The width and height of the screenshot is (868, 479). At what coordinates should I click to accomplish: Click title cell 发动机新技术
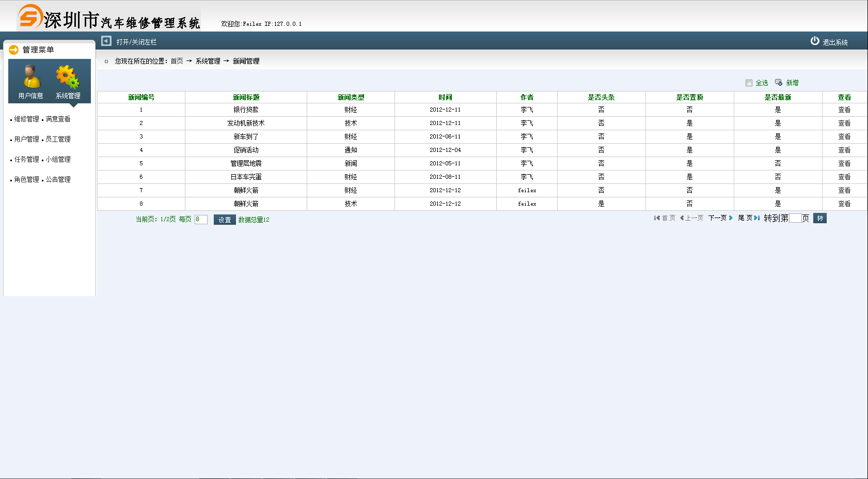246,123
